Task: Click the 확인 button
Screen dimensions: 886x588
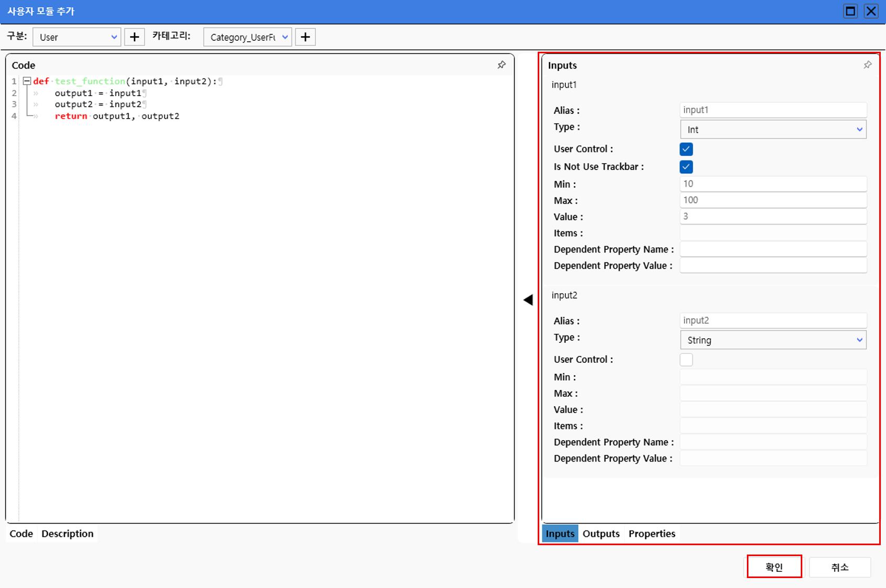Action: click(774, 567)
